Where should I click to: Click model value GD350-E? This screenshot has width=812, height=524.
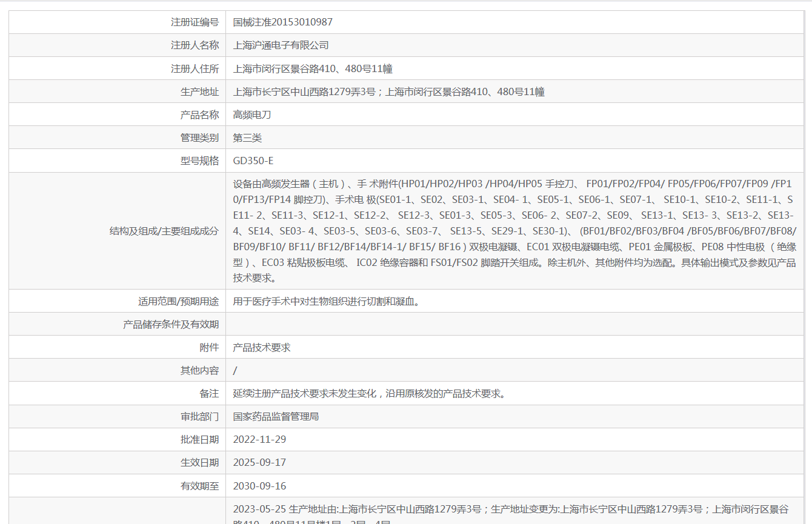click(x=253, y=161)
